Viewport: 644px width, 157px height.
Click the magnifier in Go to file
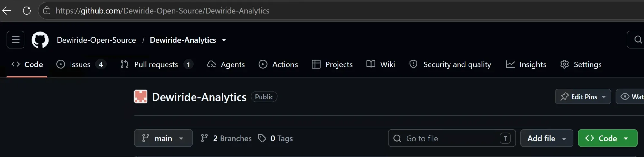[397, 139]
